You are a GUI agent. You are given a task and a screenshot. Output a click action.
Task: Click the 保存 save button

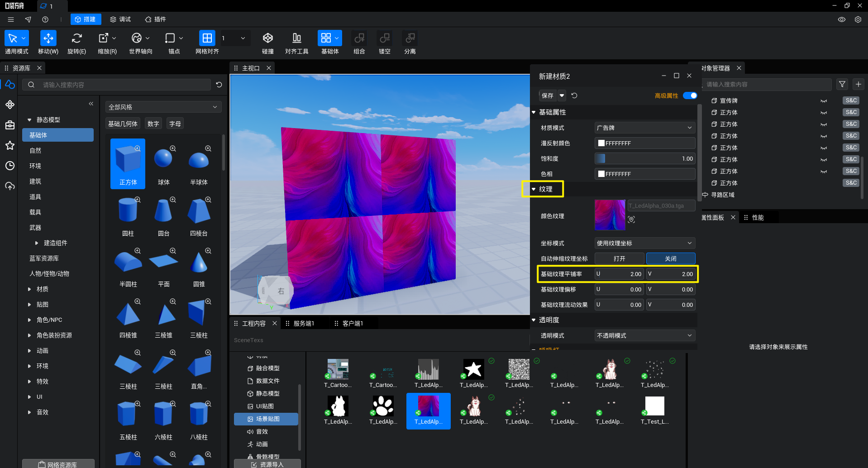(548, 96)
